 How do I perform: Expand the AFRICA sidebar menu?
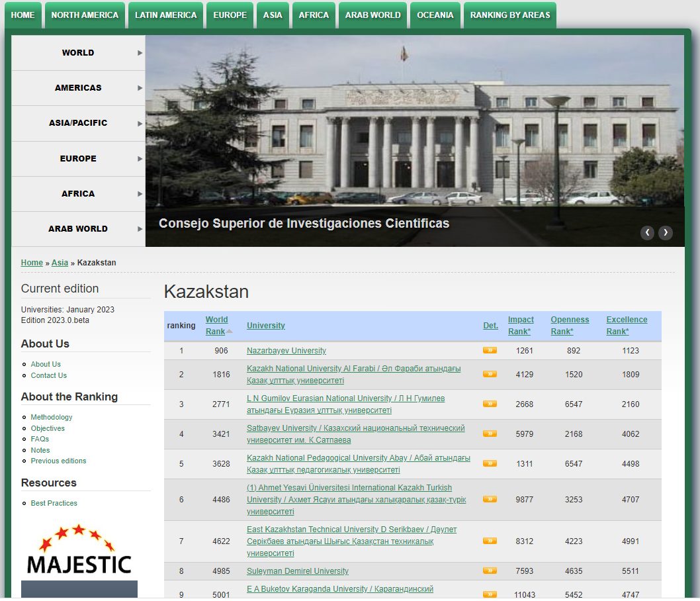tap(78, 194)
